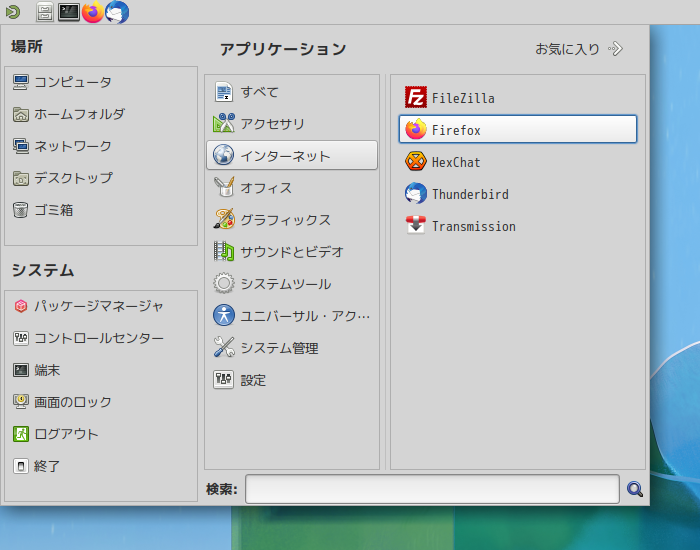The height and width of the screenshot is (550, 700).
Task: Select the 設定 category
Action: [x=292, y=380]
